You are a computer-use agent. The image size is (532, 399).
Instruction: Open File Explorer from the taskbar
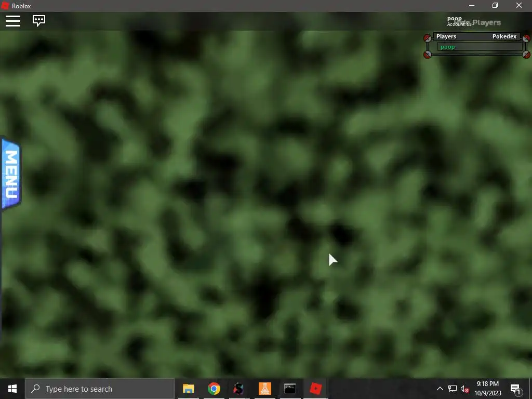(188, 389)
